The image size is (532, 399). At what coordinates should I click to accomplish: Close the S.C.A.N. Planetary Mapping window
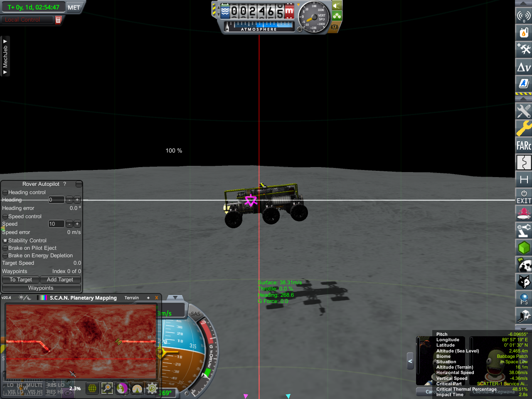pyautogui.click(x=157, y=298)
